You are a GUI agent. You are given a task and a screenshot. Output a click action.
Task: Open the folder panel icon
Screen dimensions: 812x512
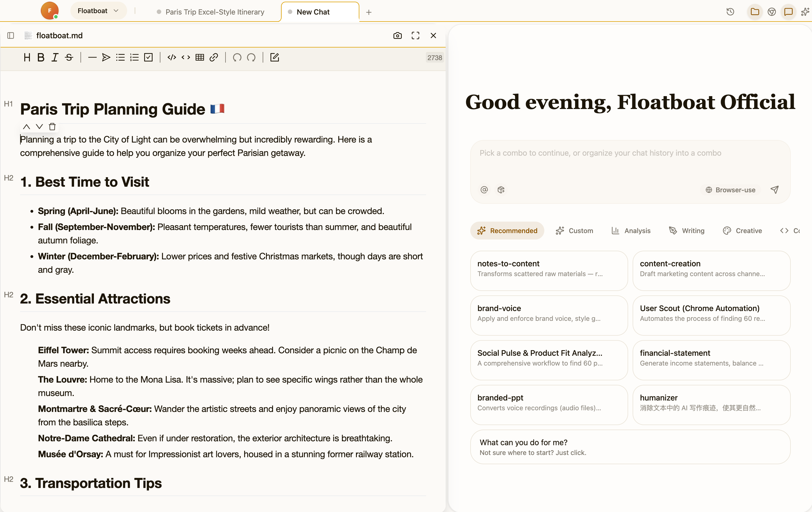click(x=755, y=12)
